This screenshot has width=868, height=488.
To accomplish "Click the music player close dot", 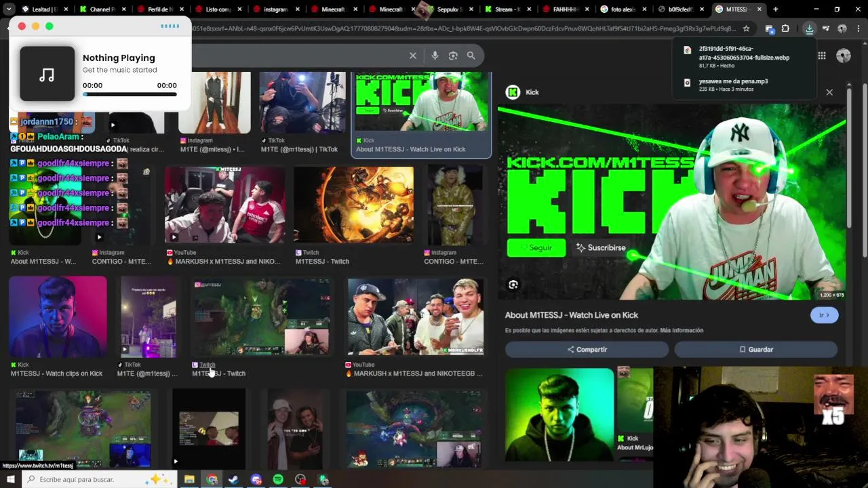I will (22, 26).
